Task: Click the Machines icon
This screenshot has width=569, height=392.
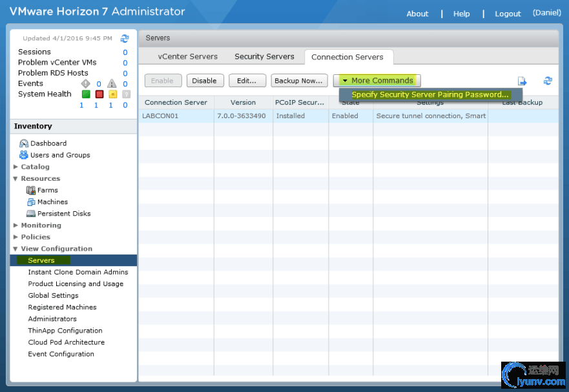Action: click(31, 201)
